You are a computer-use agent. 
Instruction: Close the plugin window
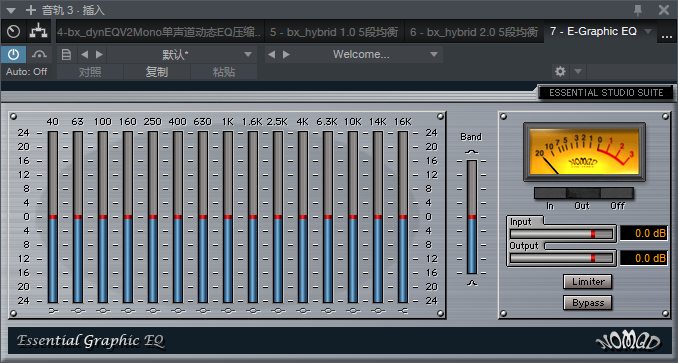pos(664,10)
